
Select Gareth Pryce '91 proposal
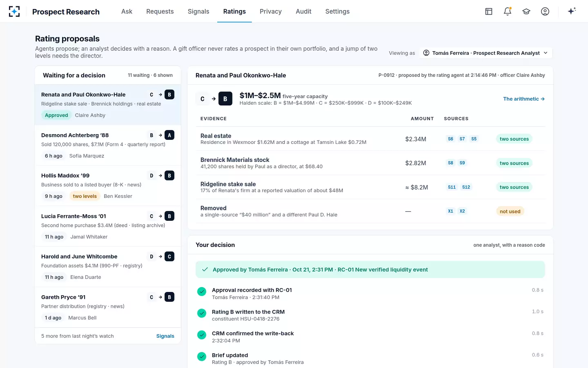pos(108,307)
